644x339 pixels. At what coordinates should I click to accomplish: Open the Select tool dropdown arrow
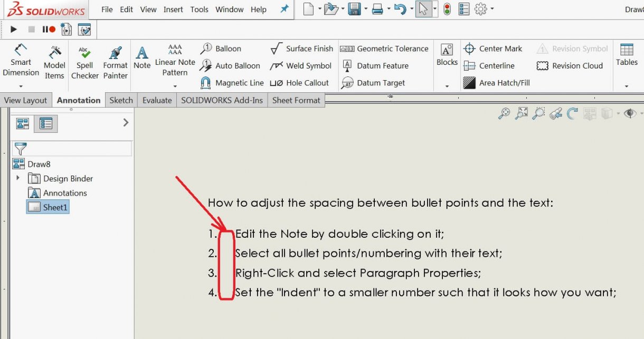click(x=435, y=9)
